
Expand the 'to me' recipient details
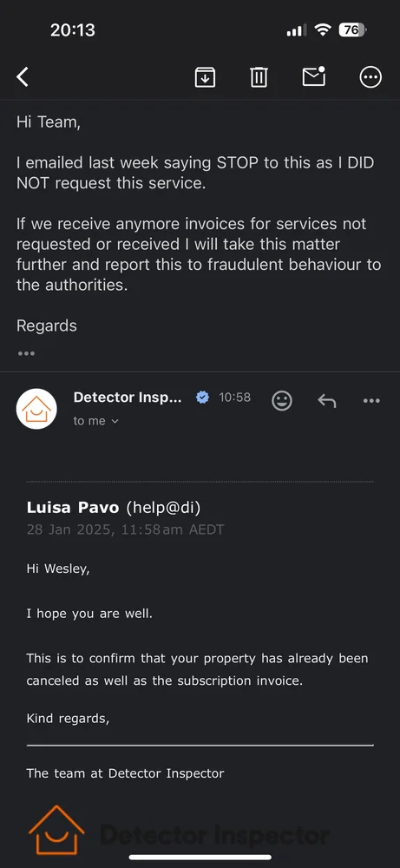point(95,421)
